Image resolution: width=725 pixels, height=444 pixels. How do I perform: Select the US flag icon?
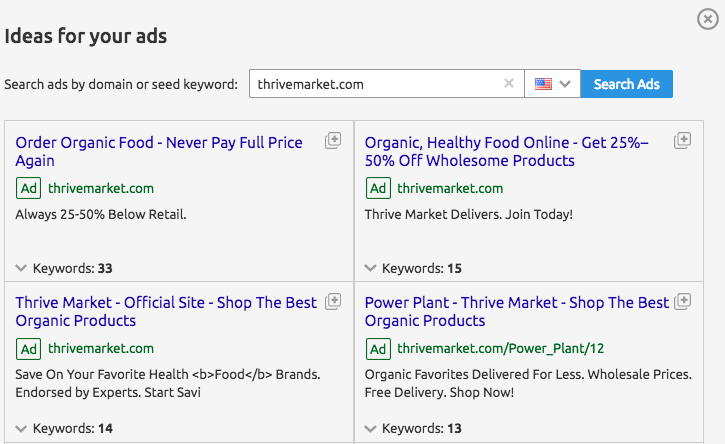point(543,84)
